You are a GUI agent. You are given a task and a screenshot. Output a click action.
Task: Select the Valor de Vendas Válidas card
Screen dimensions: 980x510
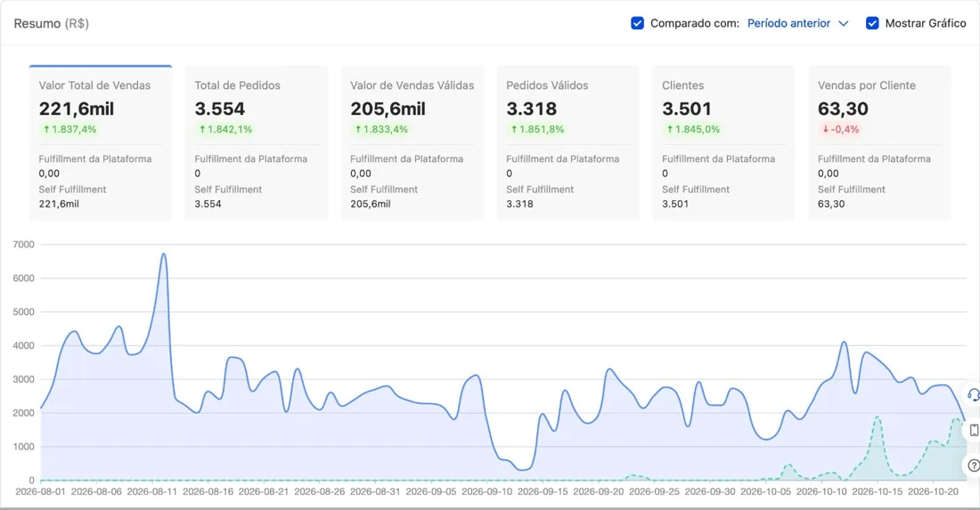click(x=412, y=143)
